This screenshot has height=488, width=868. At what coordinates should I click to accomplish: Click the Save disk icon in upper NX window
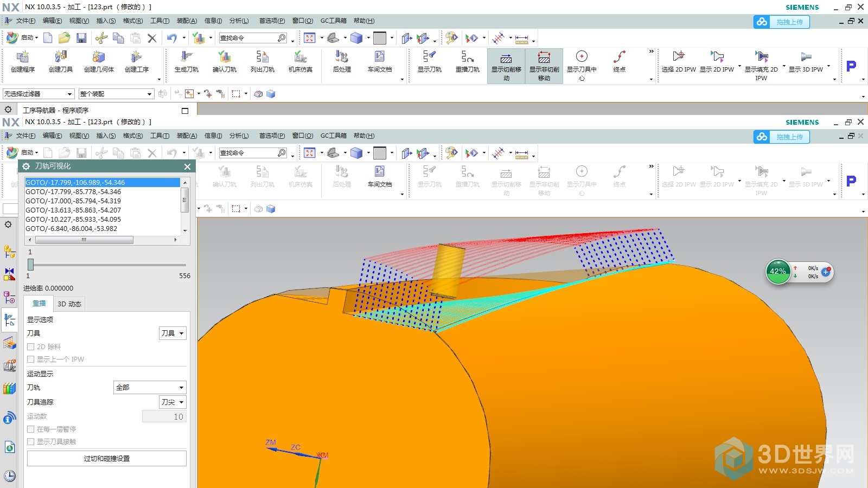(81, 38)
